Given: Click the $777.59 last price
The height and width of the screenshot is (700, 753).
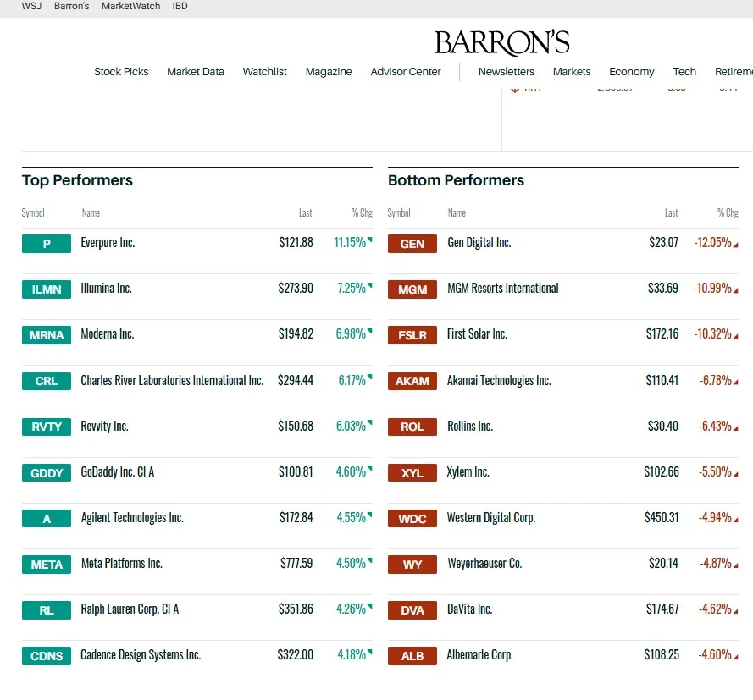Looking at the screenshot, I should pos(296,563).
